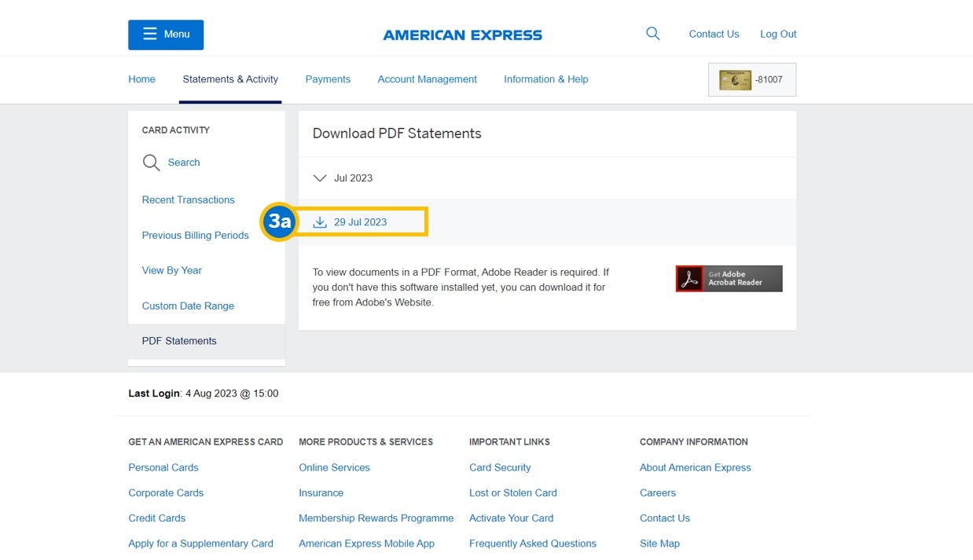This screenshot has width=973, height=560.
Task: Collapse the Jul 2023 statement section
Action: coord(320,178)
